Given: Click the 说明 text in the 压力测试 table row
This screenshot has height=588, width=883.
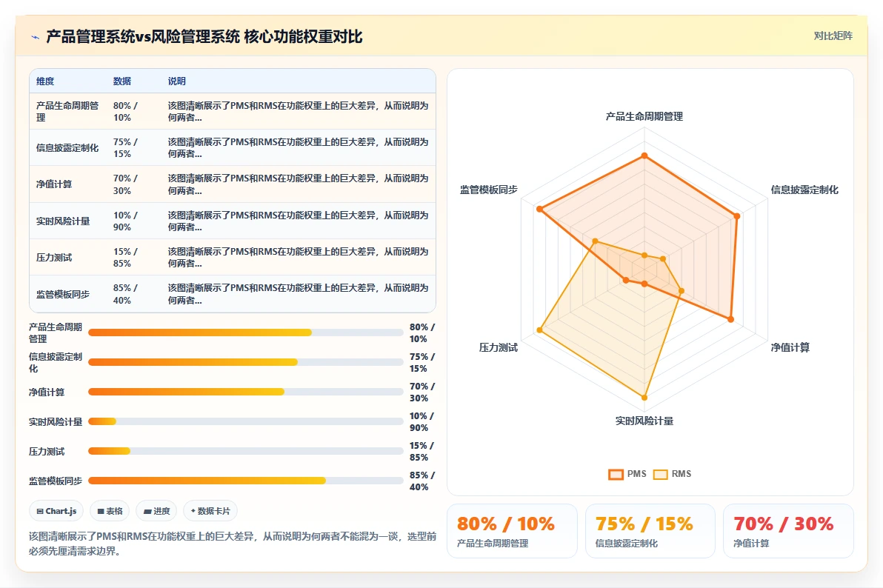Looking at the screenshot, I should tap(298, 258).
